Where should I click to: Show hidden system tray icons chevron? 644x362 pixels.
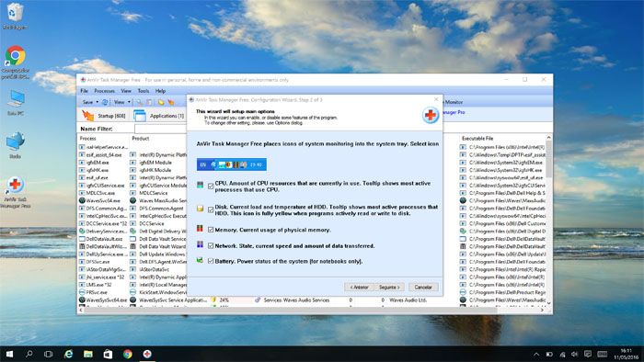pyautogui.click(x=536, y=355)
